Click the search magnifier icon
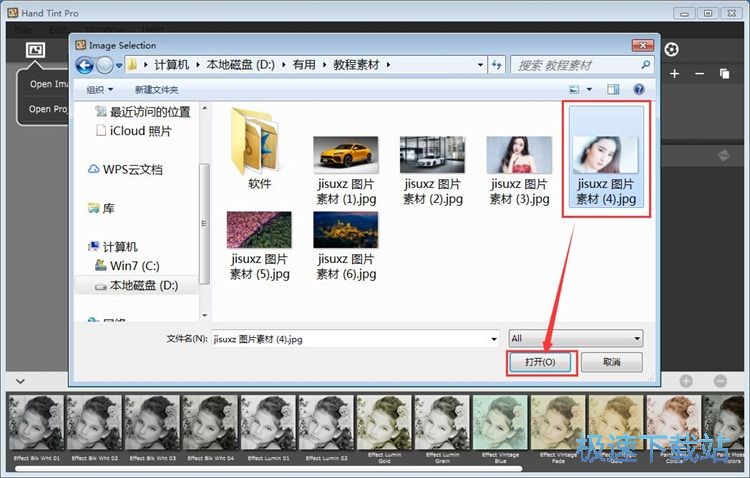 point(645,65)
